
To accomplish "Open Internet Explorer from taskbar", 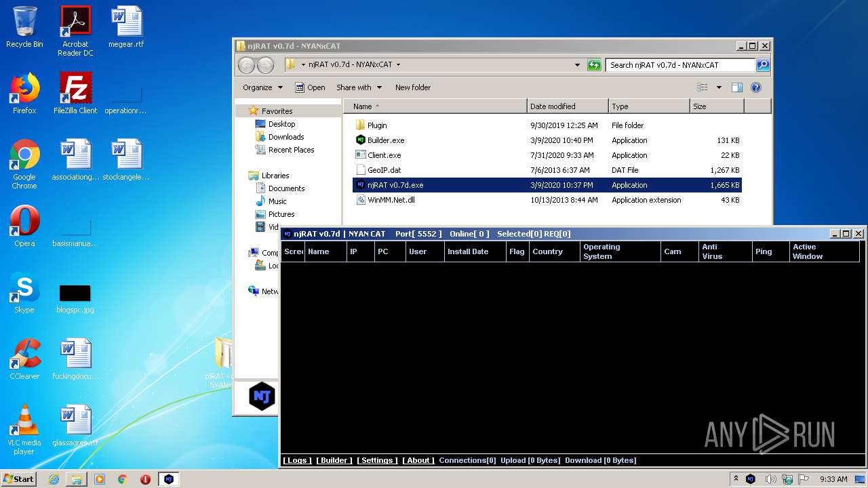I will pos(54,479).
